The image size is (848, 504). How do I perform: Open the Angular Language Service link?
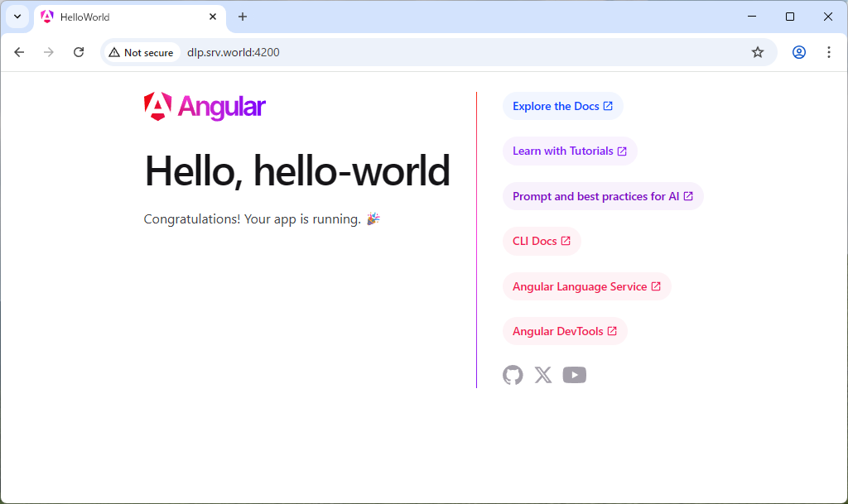point(586,286)
